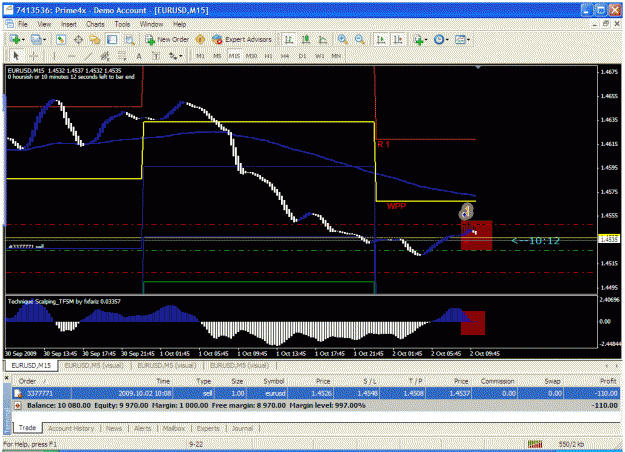Open the Insert menu
Viewport: 625px width, 452px height.
point(69,24)
